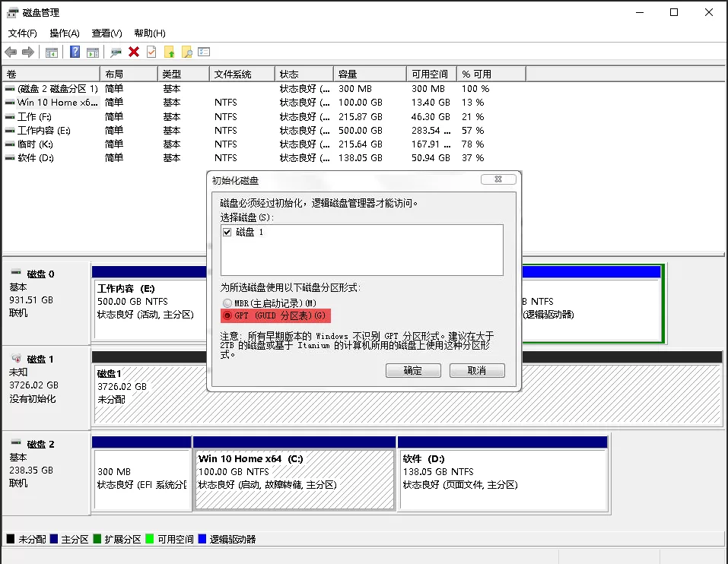Click the folder with magnifier toolbar icon
The image size is (728, 564).
coord(186,52)
